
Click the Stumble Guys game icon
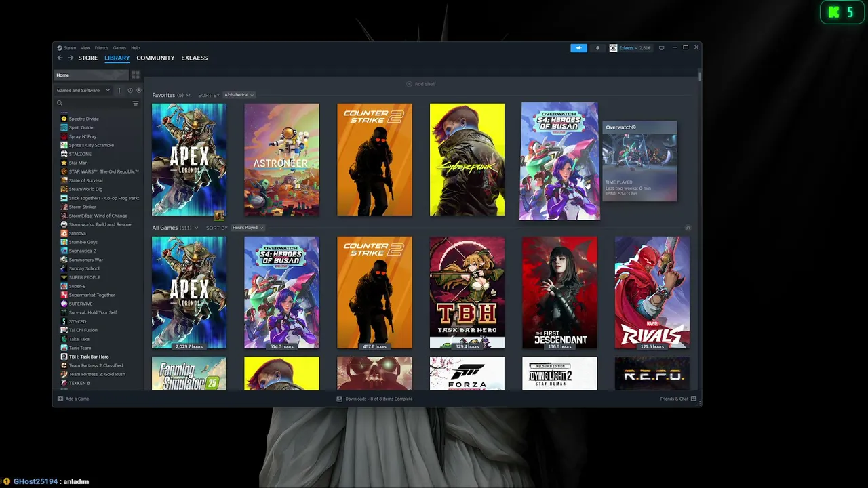point(64,242)
